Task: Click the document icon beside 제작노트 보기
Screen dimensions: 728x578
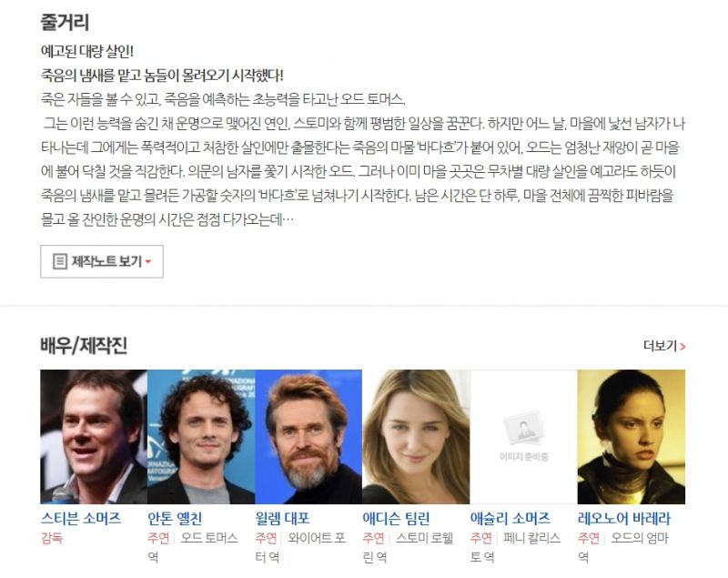Action: coord(60,261)
